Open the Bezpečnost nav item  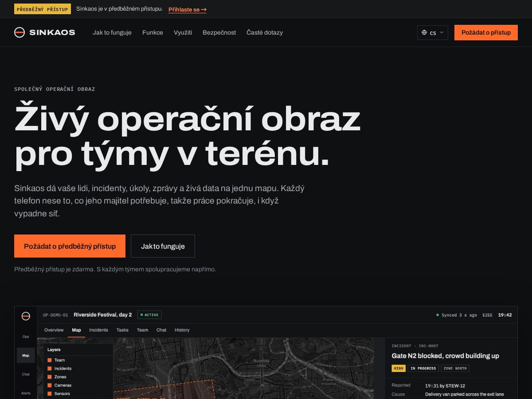(219, 33)
